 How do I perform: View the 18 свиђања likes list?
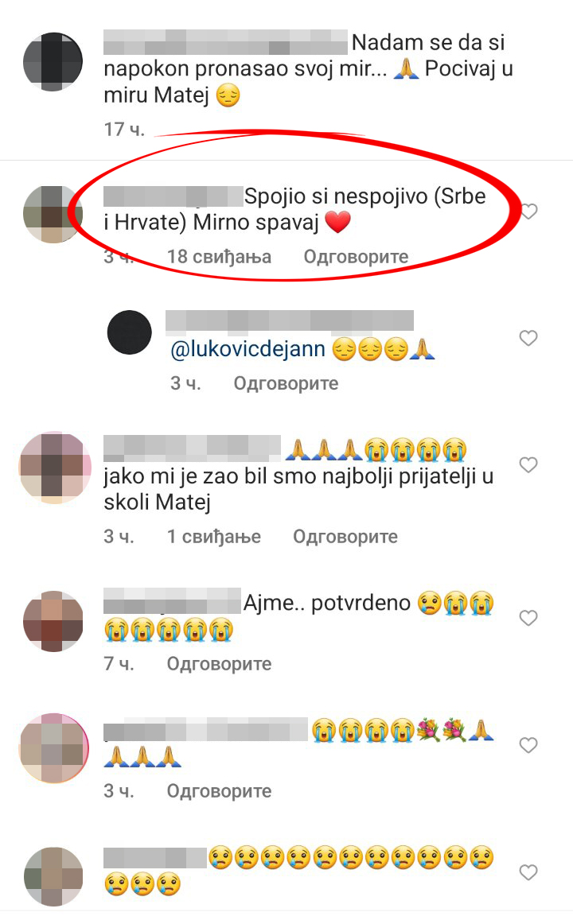(220, 256)
